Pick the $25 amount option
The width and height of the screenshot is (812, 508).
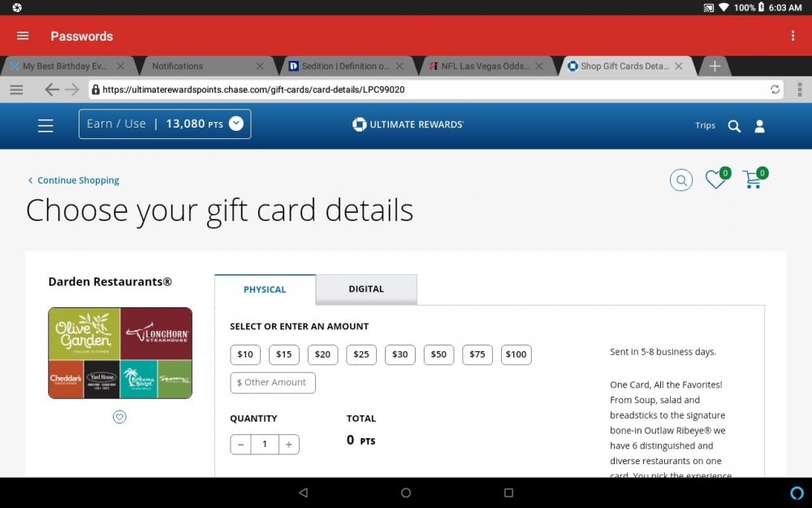tap(361, 354)
